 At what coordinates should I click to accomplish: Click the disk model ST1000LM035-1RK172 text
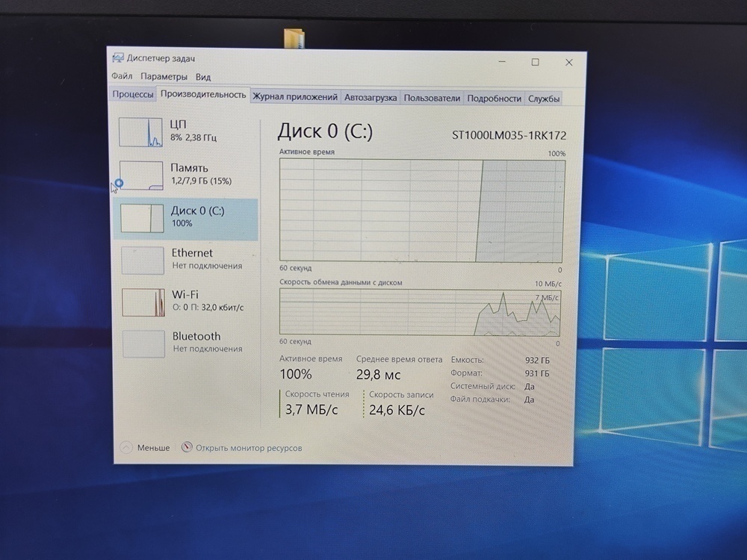[509, 135]
